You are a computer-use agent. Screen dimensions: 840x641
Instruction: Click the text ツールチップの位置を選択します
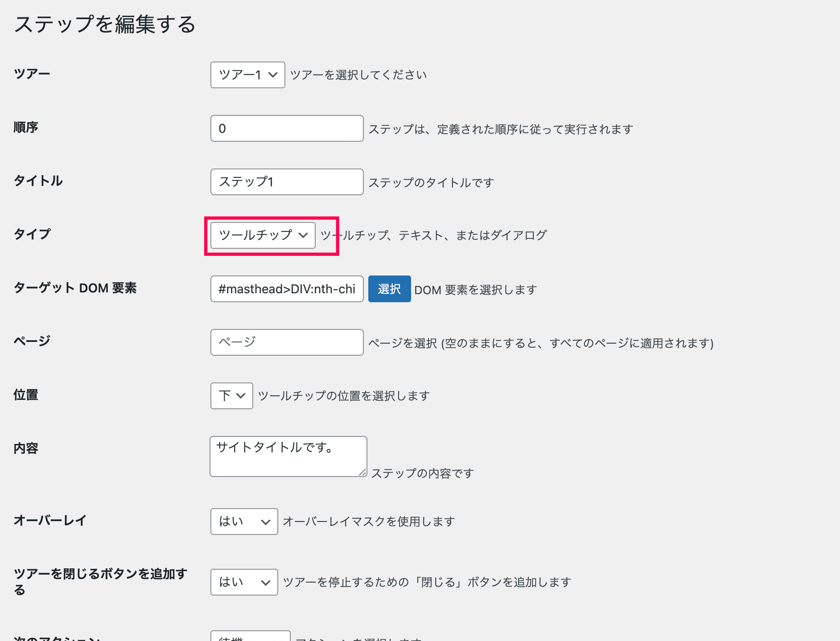(x=344, y=396)
